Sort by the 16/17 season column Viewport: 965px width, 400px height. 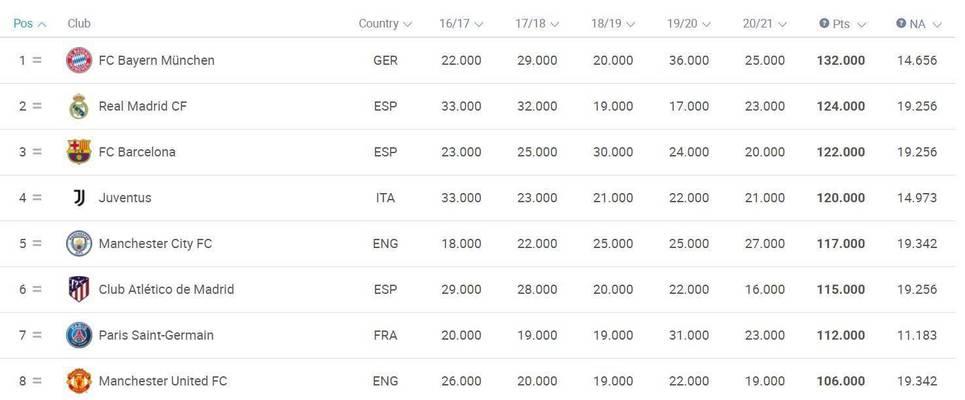(461, 23)
